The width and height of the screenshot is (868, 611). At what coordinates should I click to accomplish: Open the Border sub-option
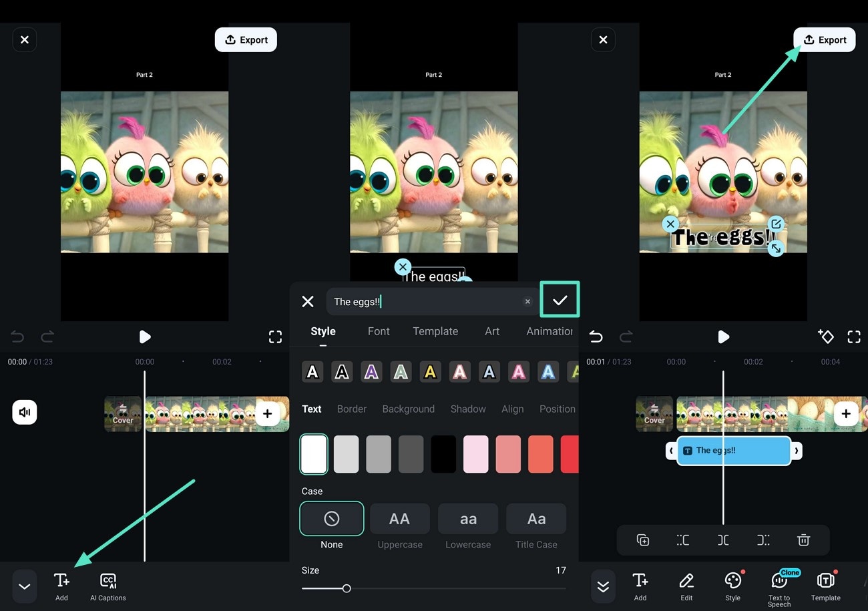click(352, 409)
